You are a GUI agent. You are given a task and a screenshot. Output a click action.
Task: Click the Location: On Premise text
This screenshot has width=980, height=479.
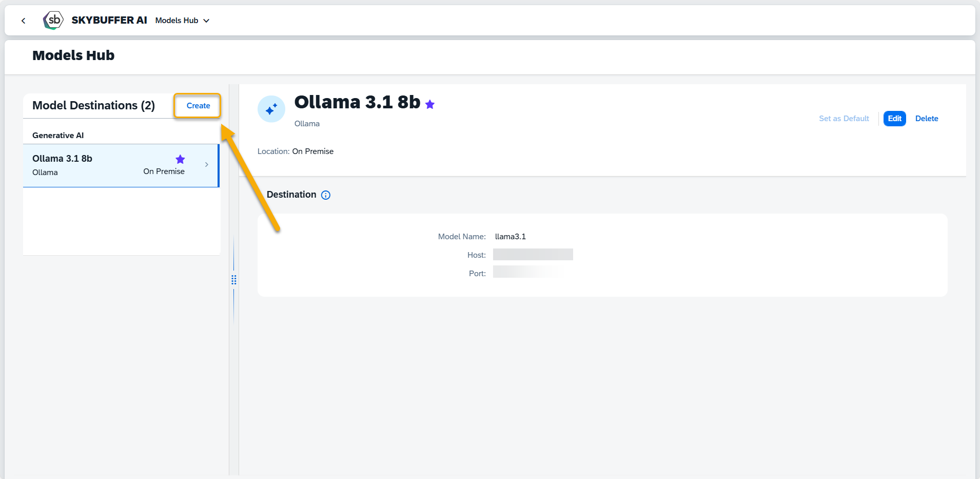[x=296, y=151]
